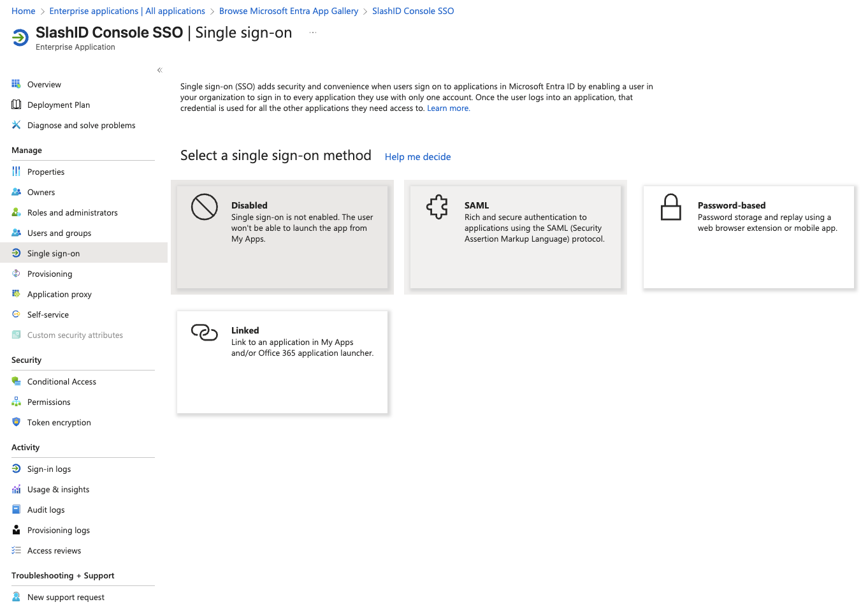
Task: Select Single sign-on in the Manage menu
Action: click(54, 253)
